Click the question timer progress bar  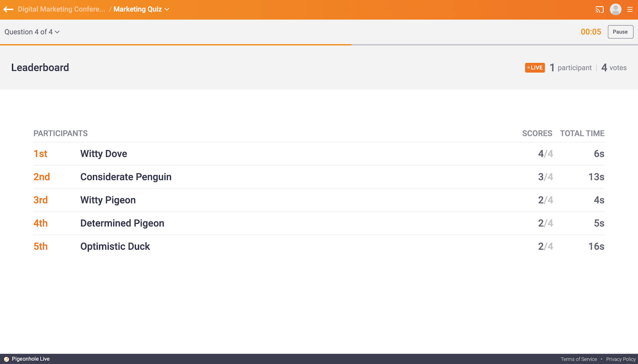[x=319, y=45]
